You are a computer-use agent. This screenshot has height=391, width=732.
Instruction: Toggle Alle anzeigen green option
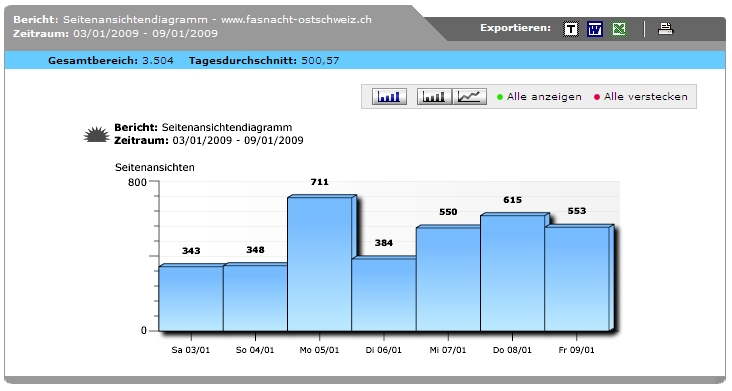click(x=539, y=97)
